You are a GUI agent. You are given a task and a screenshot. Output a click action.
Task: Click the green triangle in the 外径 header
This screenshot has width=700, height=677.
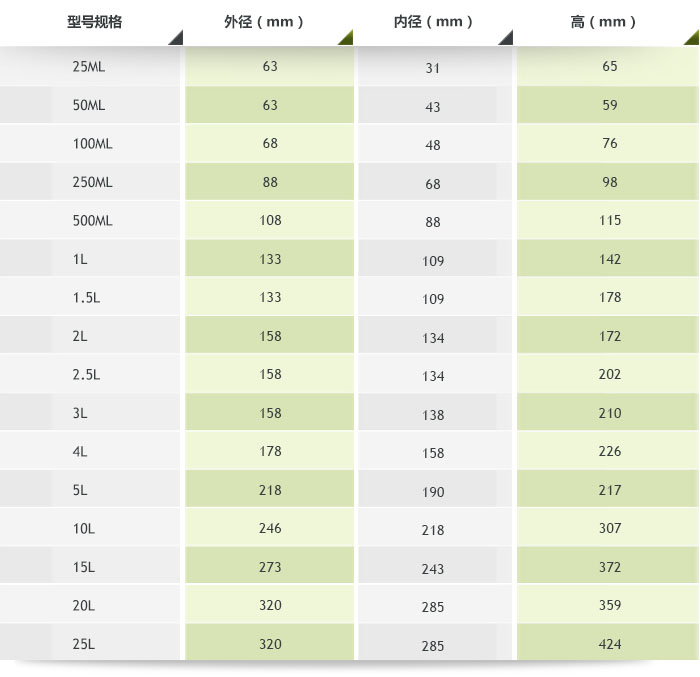(x=346, y=38)
